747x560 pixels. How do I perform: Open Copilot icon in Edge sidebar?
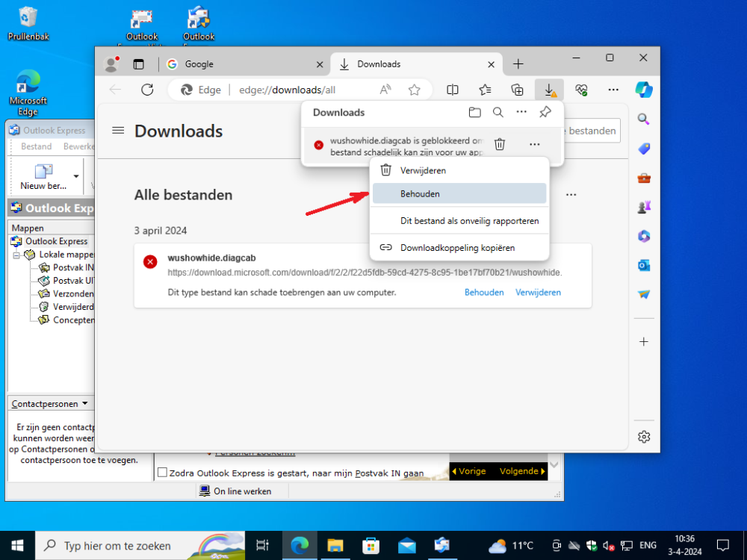coord(644,90)
